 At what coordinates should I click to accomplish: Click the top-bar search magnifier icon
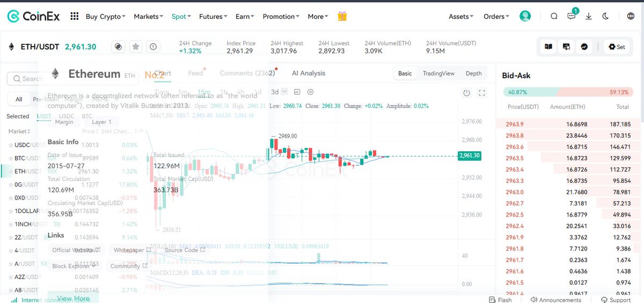point(554,17)
